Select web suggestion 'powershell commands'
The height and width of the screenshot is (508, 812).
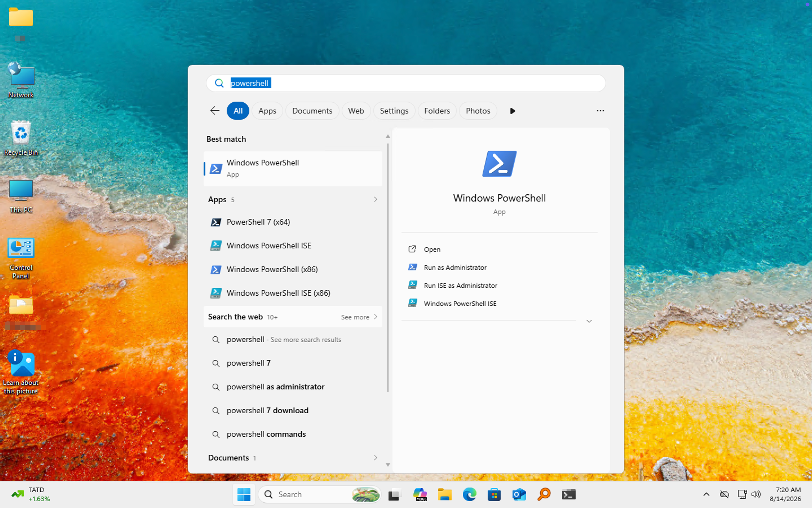pyautogui.click(x=293, y=434)
